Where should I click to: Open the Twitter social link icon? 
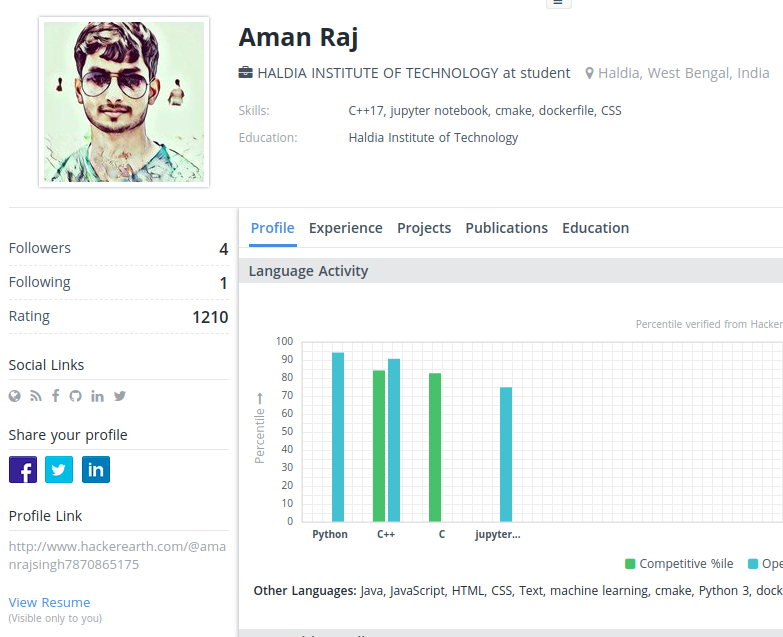[x=120, y=396]
